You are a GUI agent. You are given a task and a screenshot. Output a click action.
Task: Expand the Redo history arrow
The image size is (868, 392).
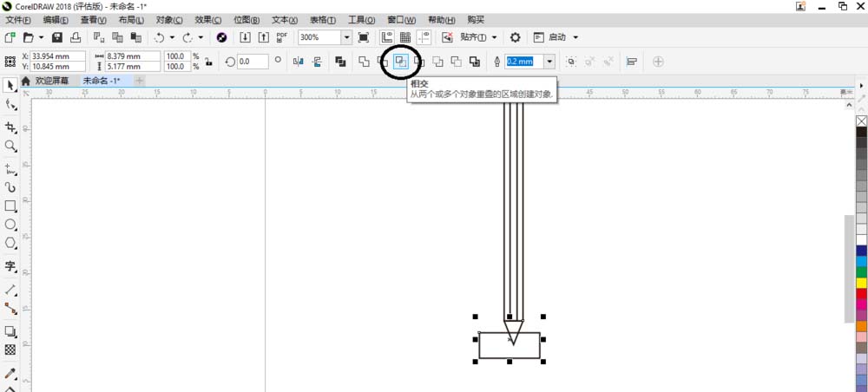pyautogui.click(x=201, y=37)
